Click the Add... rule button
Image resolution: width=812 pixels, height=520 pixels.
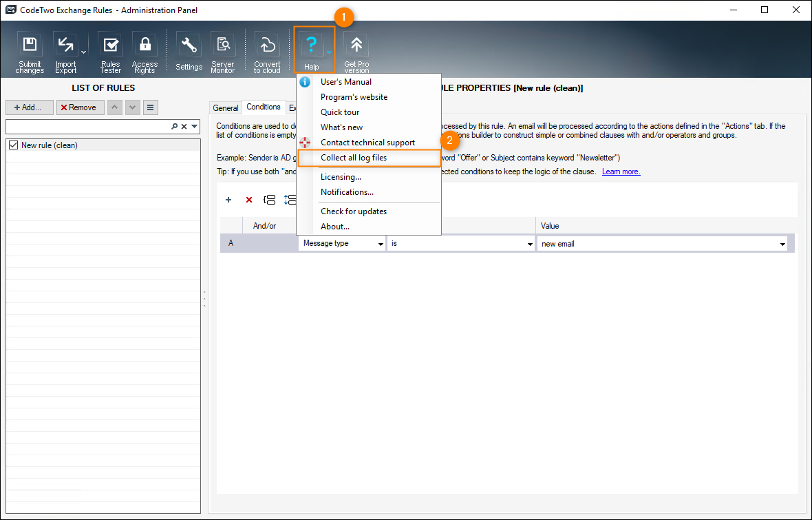tap(30, 107)
